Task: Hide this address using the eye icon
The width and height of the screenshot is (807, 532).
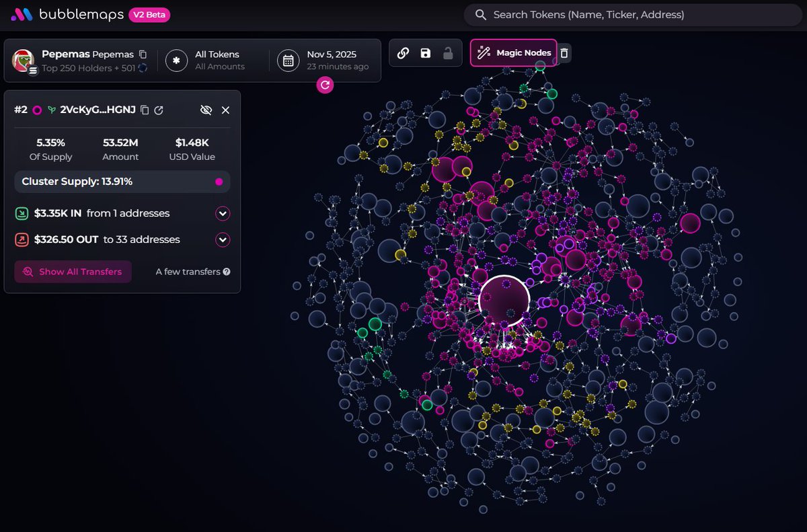Action: pos(206,110)
